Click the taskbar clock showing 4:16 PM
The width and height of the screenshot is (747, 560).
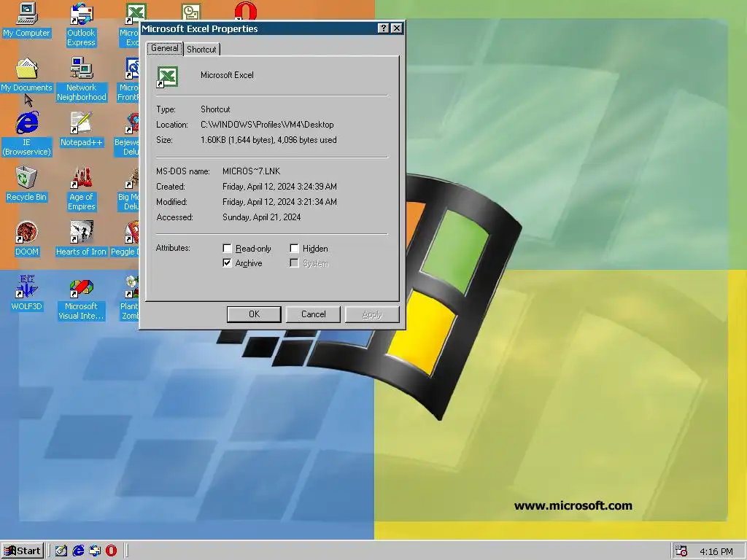coord(716,552)
